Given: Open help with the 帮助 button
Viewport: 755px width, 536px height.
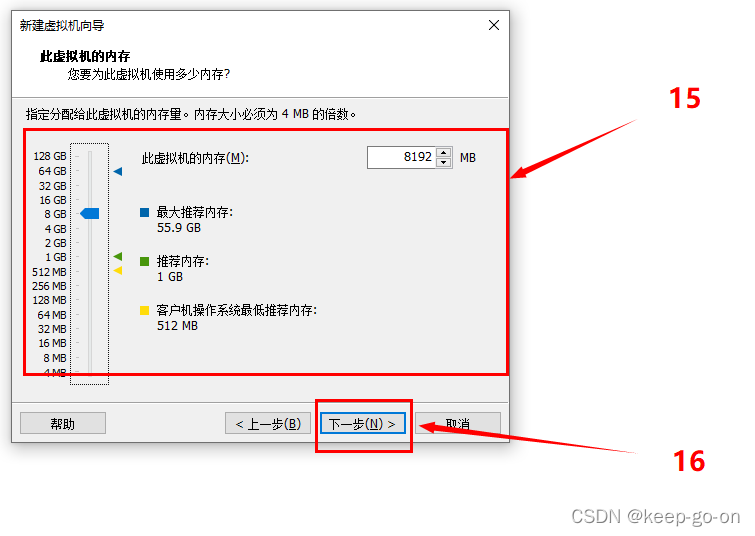Looking at the screenshot, I should (63, 424).
